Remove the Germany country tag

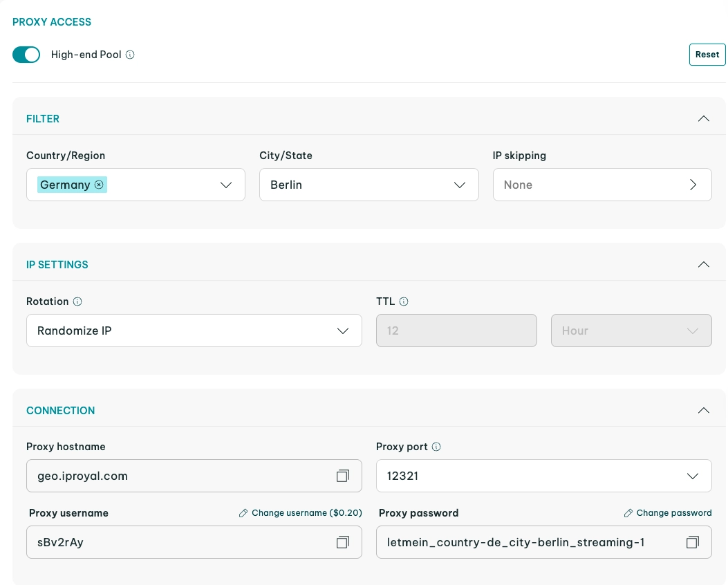(99, 185)
